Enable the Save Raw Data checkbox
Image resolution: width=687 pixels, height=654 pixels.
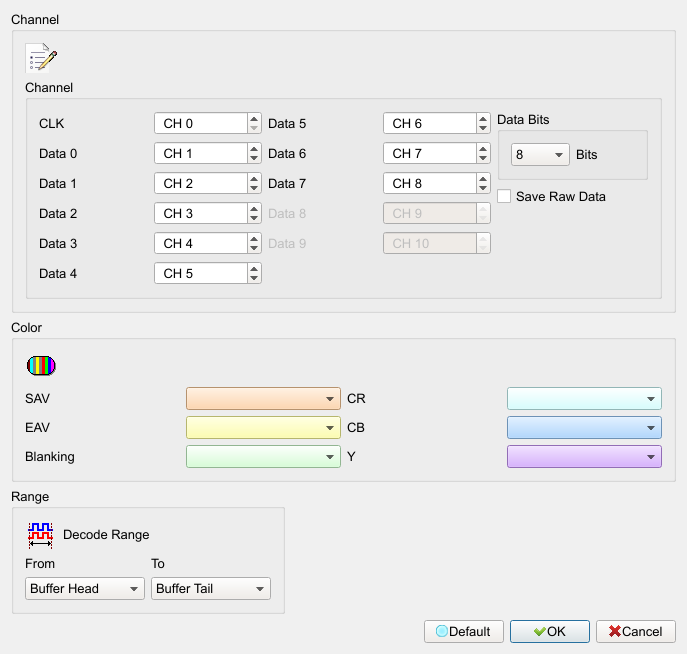(x=504, y=196)
